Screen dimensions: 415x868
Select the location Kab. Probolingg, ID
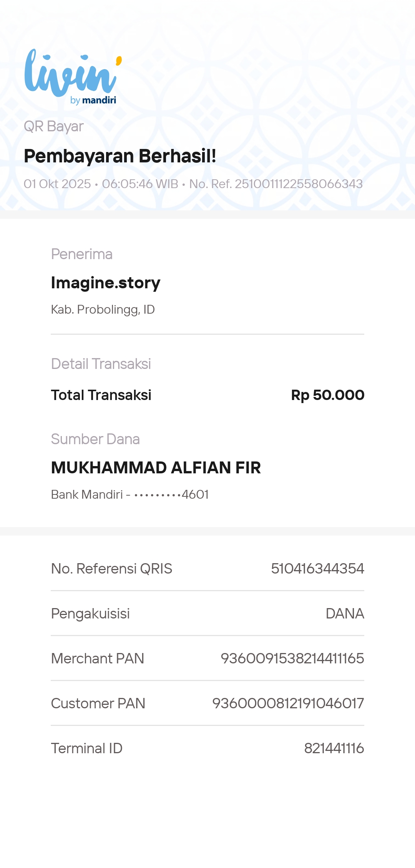103,309
